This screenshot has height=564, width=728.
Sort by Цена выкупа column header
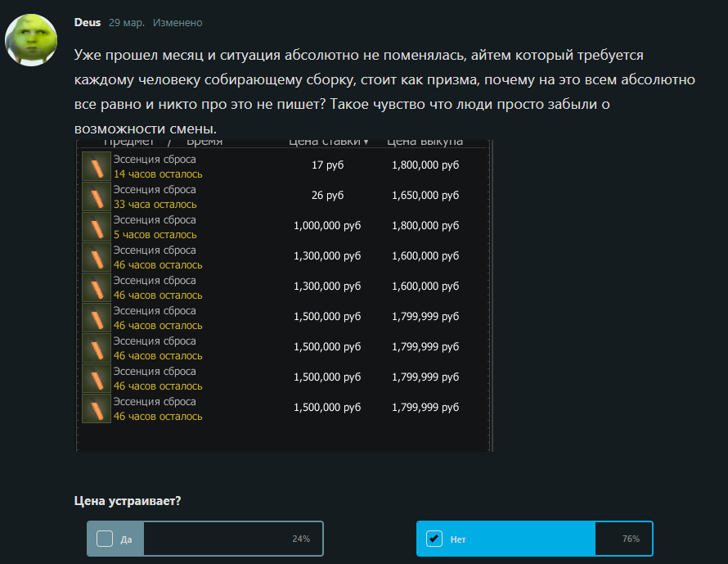(425, 142)
